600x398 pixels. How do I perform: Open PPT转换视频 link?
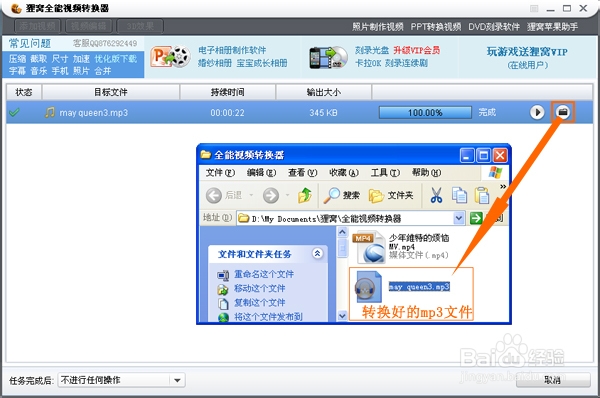click(x=436, y=27)
